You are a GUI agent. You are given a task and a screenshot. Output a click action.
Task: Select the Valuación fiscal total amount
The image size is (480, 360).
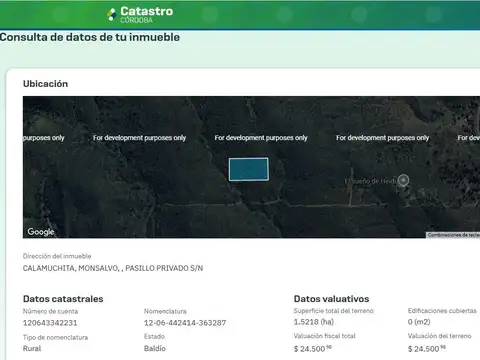pyautogui.click(x=313, y=349)
